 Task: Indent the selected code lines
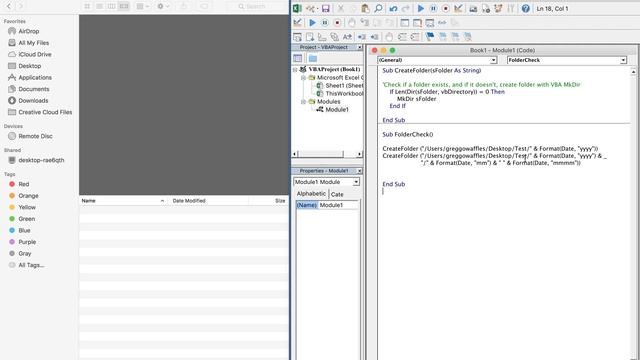(362, 37)
